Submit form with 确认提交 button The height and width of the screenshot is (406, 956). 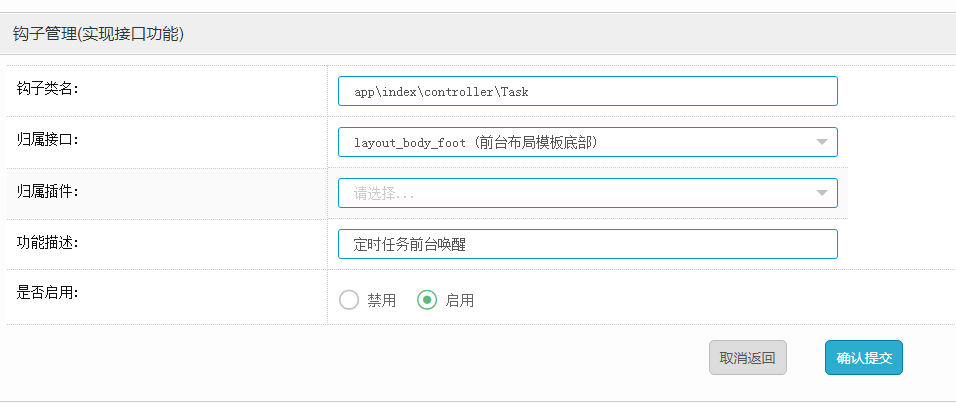tap(864, 358)
